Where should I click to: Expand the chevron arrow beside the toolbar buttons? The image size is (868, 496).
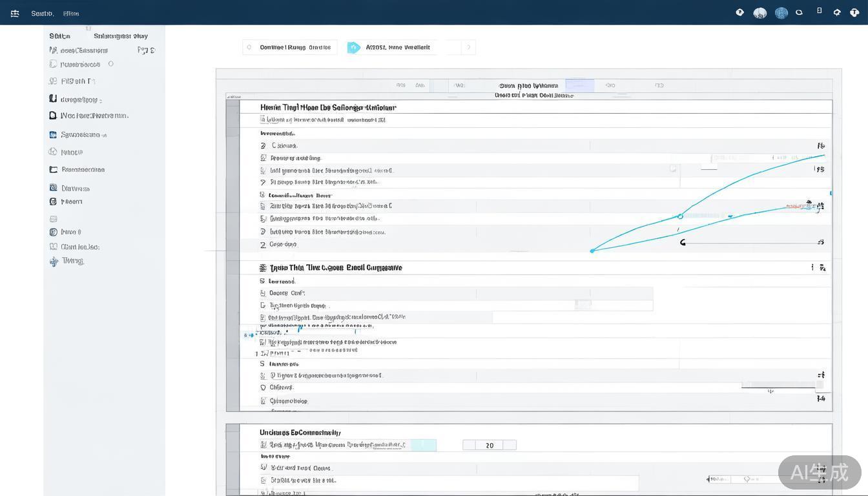(469, 47)
